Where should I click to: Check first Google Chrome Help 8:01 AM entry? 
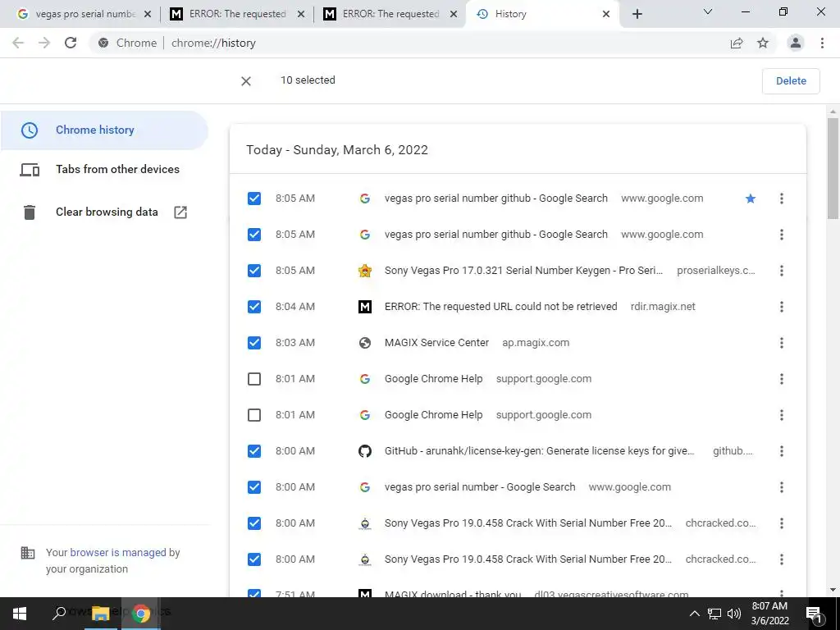tap(254, 379)
